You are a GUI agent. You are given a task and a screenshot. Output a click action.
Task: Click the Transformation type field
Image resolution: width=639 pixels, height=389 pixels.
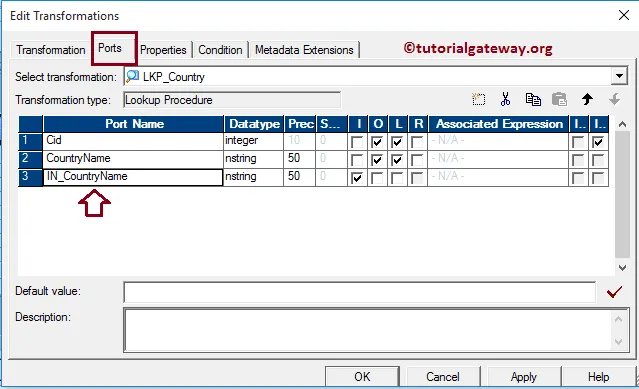click(232, 100)
